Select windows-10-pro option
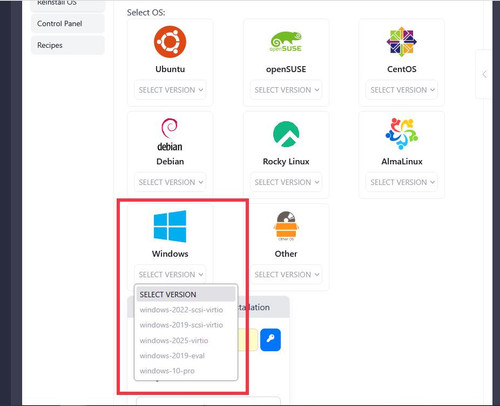The height and width of the screenshot is (406, 500). click(x=186, y=371)
